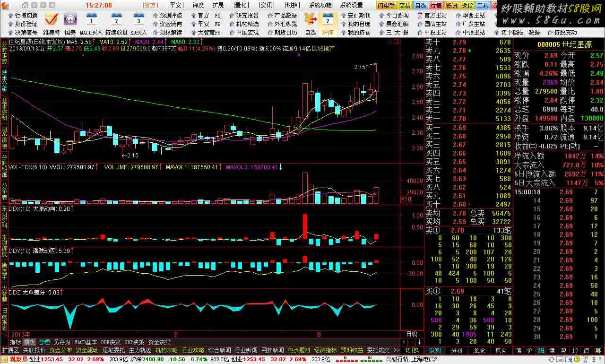Open KD买入 calendar icon numbered 3
This screenshot has width=605, height=364.
[138, 19]
